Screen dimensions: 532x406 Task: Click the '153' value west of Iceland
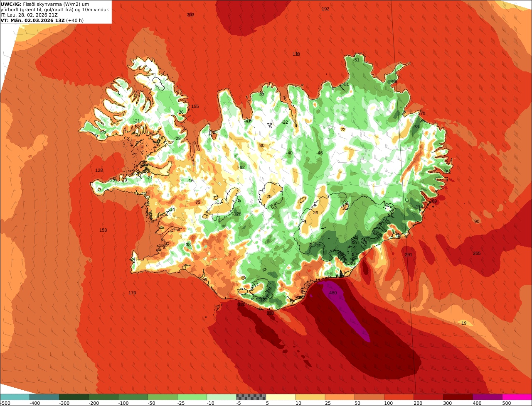point(103,230)
